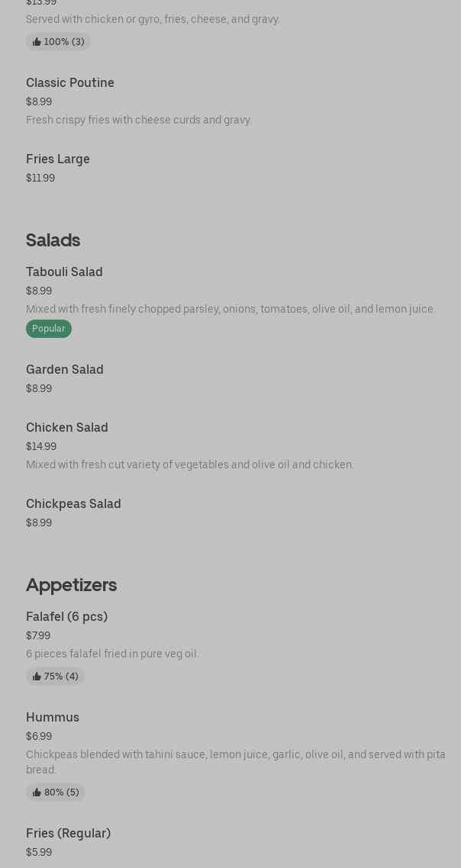Click the Salads section heading
The image size is (461, 868).
[x=53, y=240]
